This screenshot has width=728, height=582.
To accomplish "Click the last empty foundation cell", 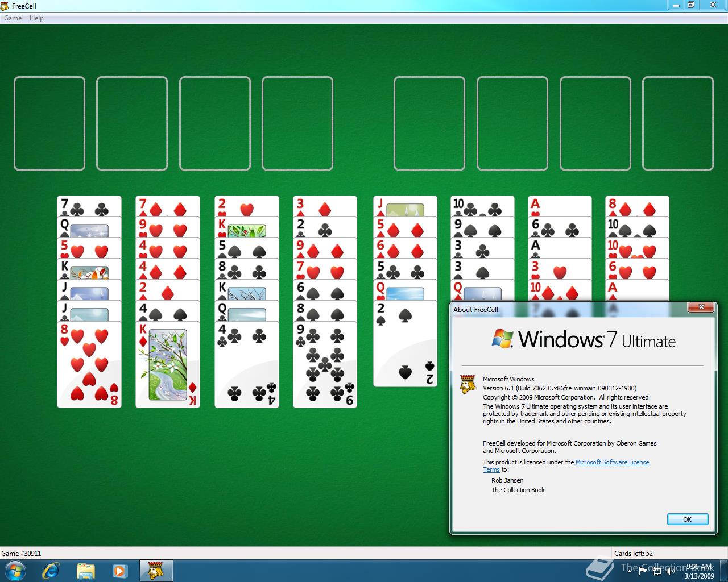I will [x=678, y=123].
